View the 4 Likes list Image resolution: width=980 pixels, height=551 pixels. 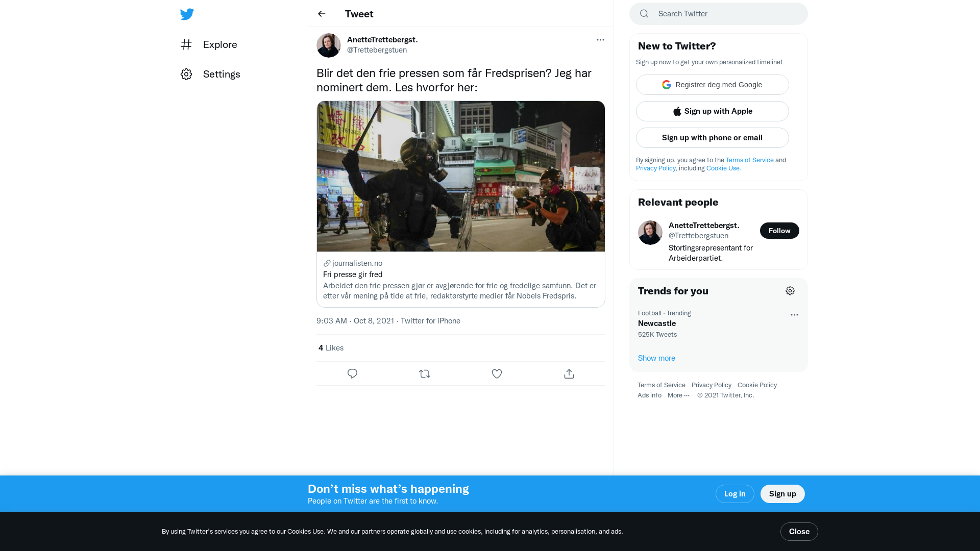331,347
